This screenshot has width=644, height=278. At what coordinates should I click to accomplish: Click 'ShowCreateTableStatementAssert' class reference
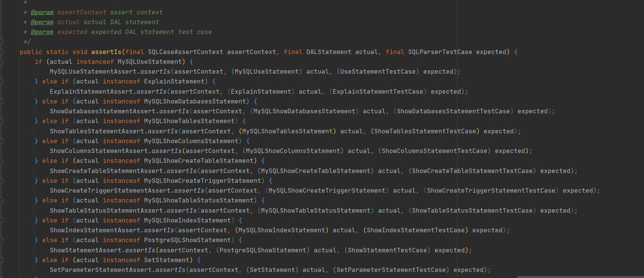pos(106,171)
